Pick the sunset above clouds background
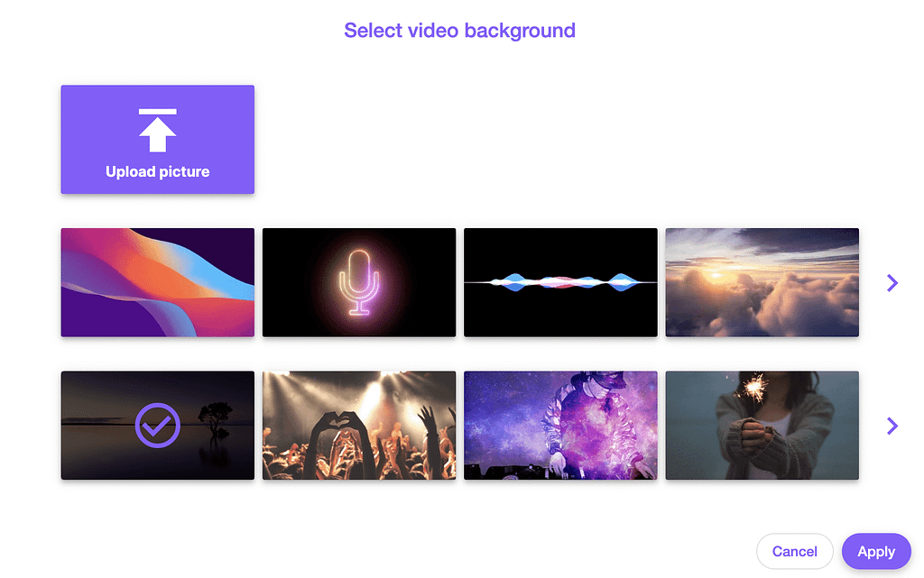The width and height of the screenshot is (924, 578). pyautogui.click(x=762, y=282)
